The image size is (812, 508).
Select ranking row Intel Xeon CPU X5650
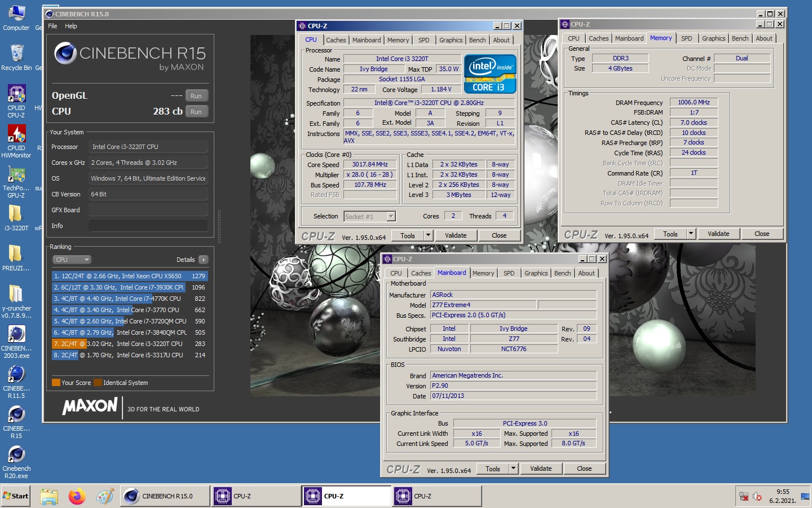130,276
